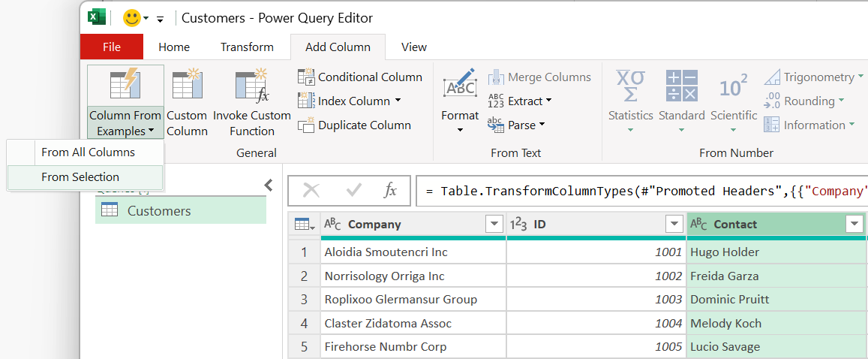Select the ID column header
The image size is (868, 359).
[596, 225]
